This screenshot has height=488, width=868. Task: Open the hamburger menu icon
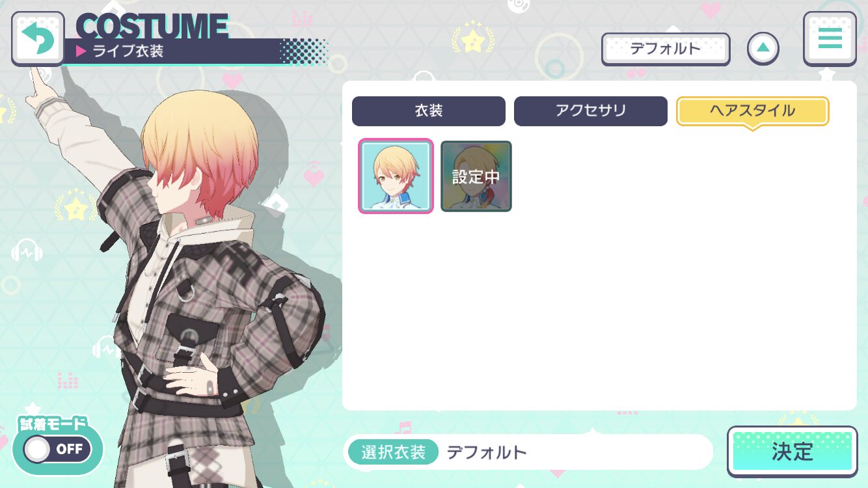tap(830, 38)
